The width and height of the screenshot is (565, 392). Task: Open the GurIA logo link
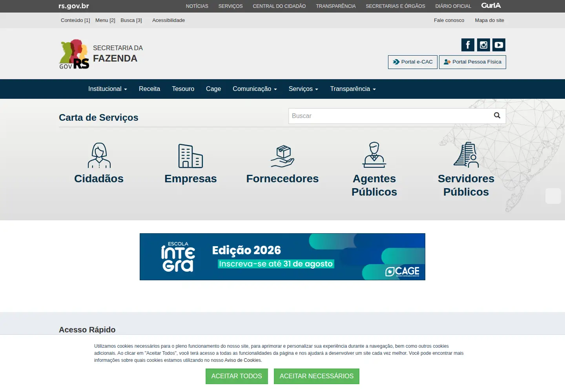(x=491, y=5)
